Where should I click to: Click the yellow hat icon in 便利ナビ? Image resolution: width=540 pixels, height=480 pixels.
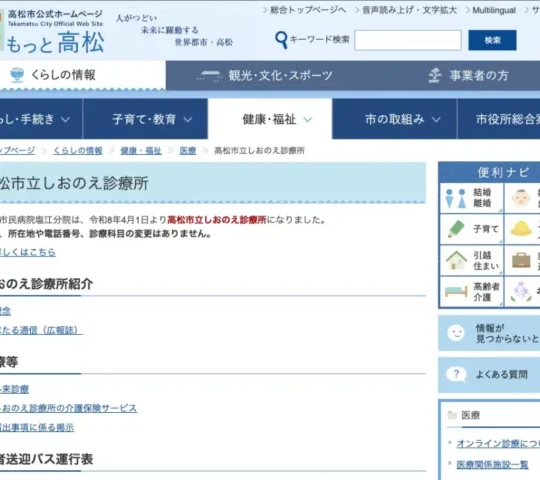tap(521, 229)
